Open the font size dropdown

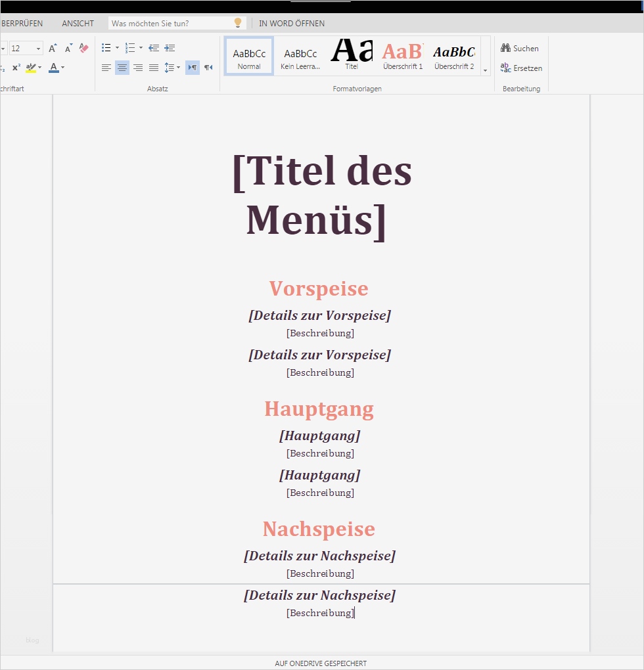point(39,49)
